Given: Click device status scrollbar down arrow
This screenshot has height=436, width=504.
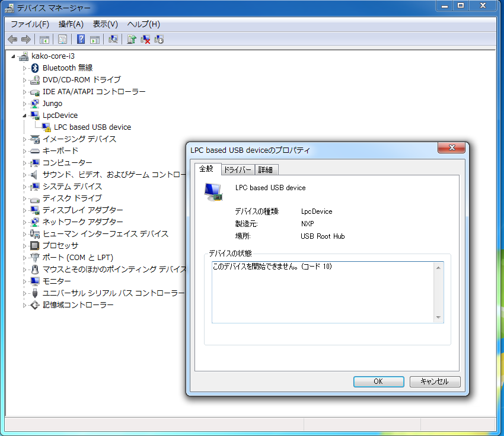Looking at the screenshot, I should click(438, 318).
